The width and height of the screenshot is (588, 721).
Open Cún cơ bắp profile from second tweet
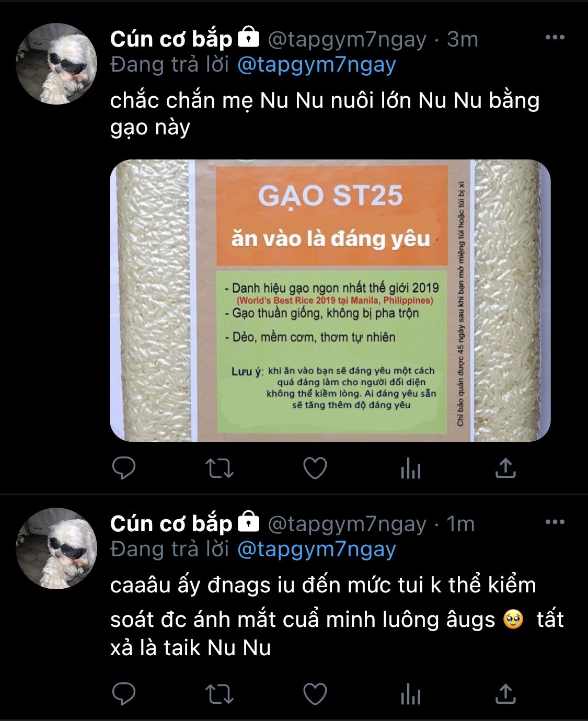click(x=171, y=524)
